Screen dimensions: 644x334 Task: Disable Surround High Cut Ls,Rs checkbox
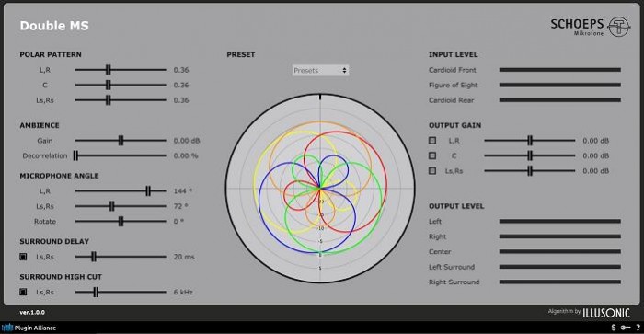(x=23, y=292)
